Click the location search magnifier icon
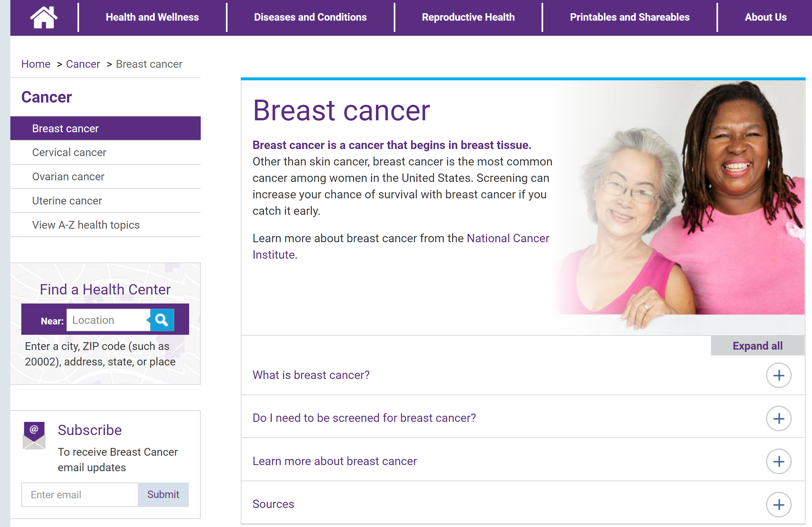Image resolution: width=812 pixels, height=527 pixels. tap(162, 320)
